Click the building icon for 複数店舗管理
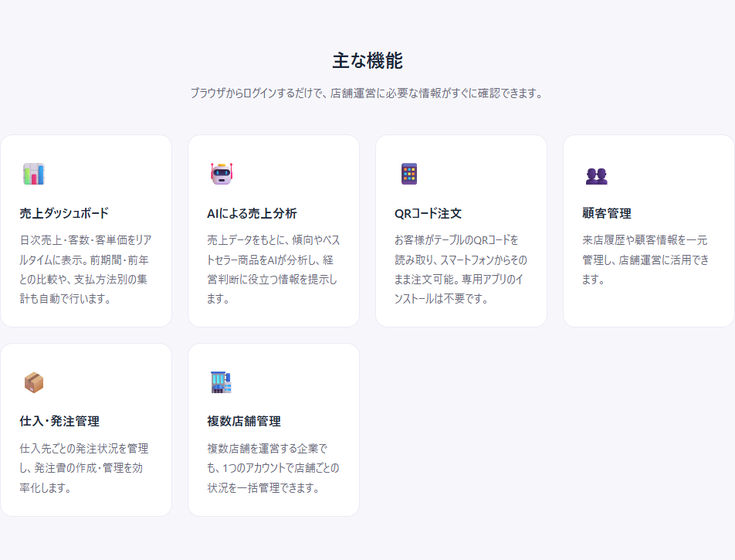The width and height of the screenshot is (735, 560). 222,382
